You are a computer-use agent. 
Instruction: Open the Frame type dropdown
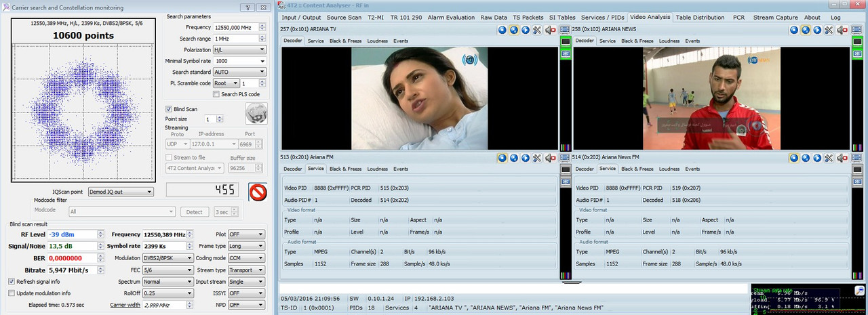pos(246,247)
